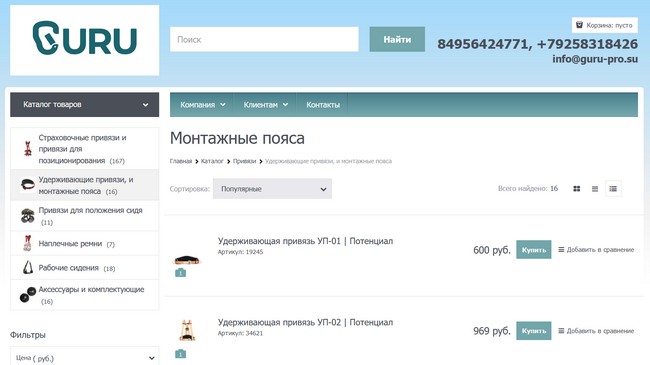Select the detailed list view icon
This screenshot has height=365, width=650.
[x=613, y=189]
